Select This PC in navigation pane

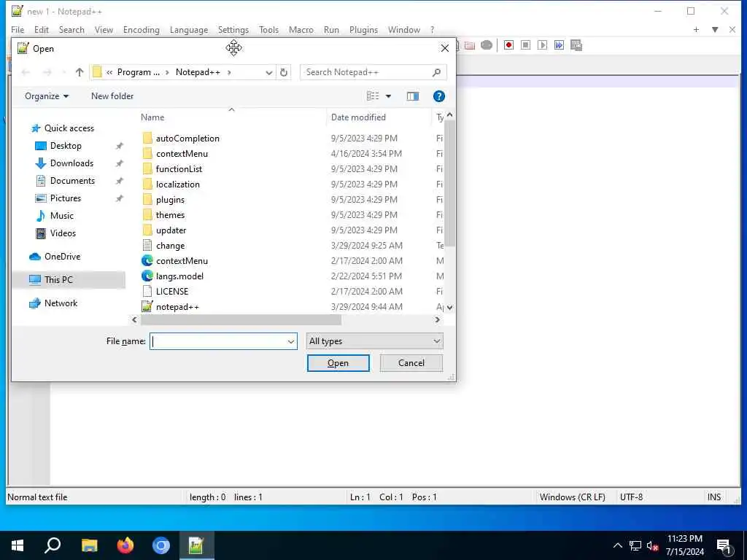pyautogui.click(x=58, y=280)
